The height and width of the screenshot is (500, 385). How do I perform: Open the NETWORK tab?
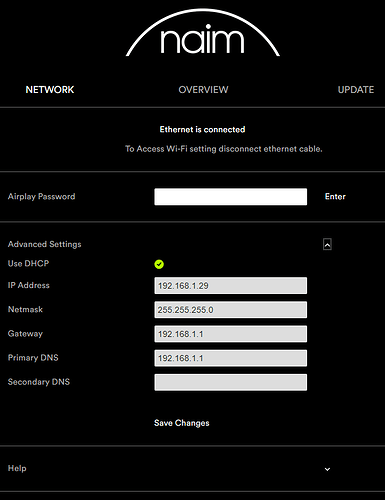click(50, 90)
